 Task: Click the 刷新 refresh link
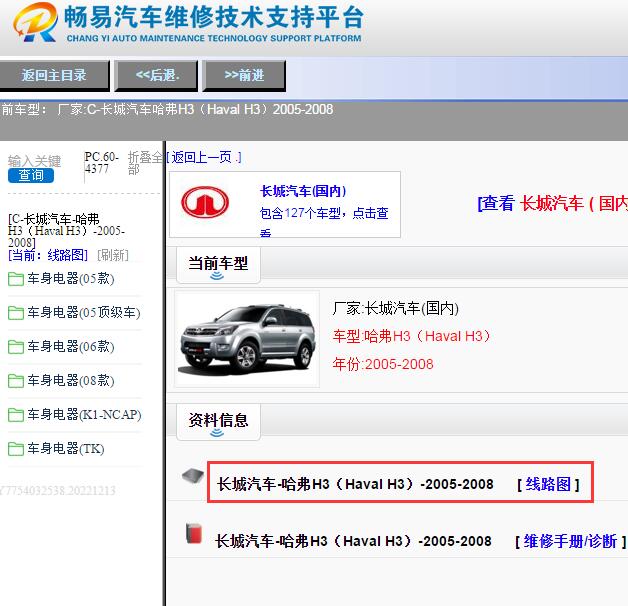[x=113, y=255]
